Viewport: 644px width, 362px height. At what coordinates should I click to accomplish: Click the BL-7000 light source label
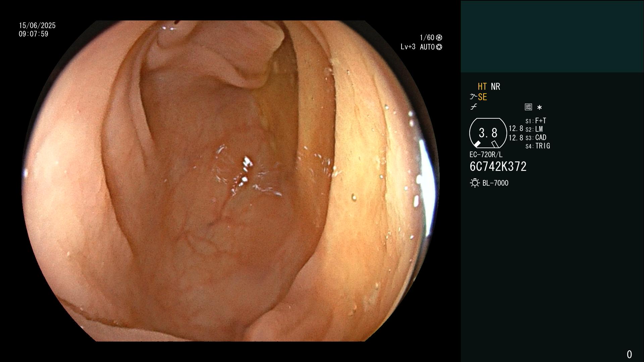click(x=495, y=183)
